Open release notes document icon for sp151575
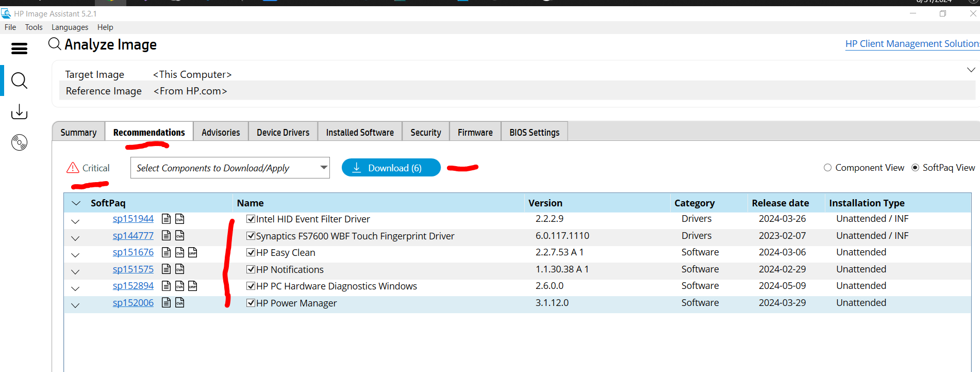980x372 pixels. pyautogui.click(x=166, y=269)
